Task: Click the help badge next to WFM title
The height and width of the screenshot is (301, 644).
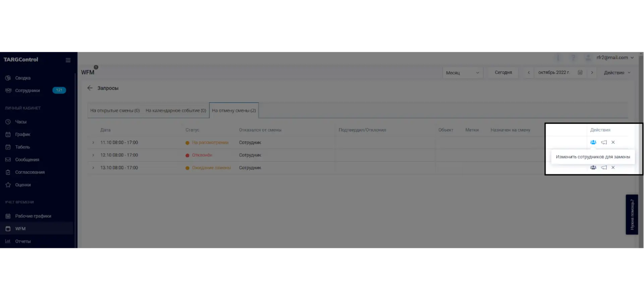Action: pos(96,67)
